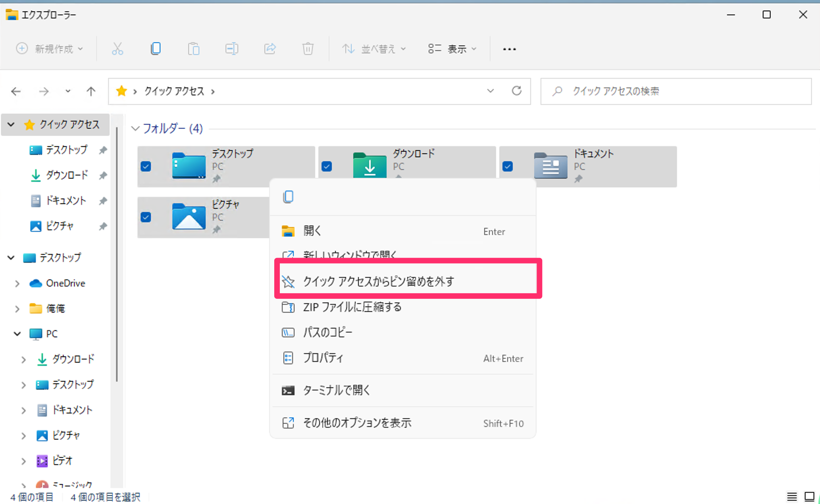Screen dimensions: 820x504
Task: Switch to large icons view in status bar
Action: click(809, 496)
